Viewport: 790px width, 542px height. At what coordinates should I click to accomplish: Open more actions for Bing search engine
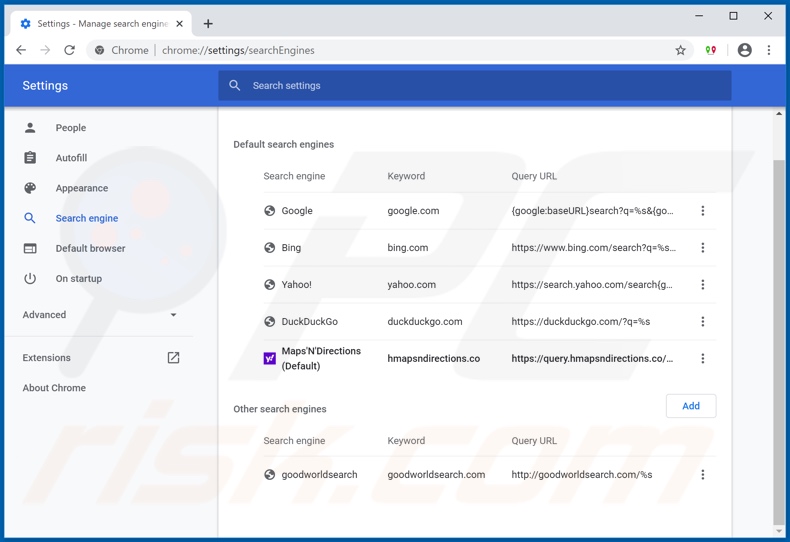tap(702, 247)
